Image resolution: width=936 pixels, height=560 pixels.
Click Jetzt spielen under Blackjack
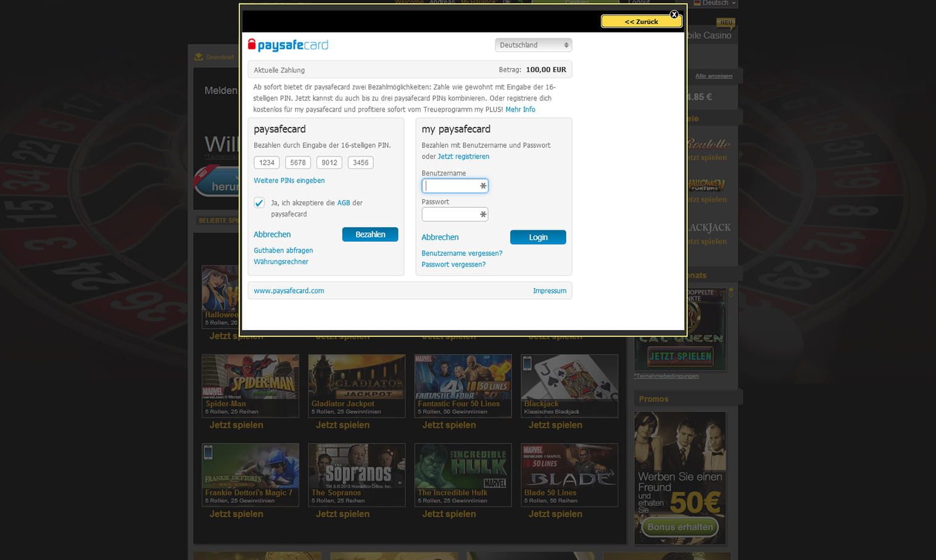pyautogui.click(x=555, y=425)
